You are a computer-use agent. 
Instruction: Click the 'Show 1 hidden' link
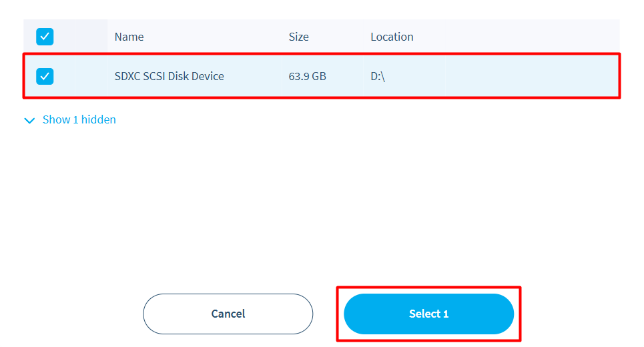(79, 119)
